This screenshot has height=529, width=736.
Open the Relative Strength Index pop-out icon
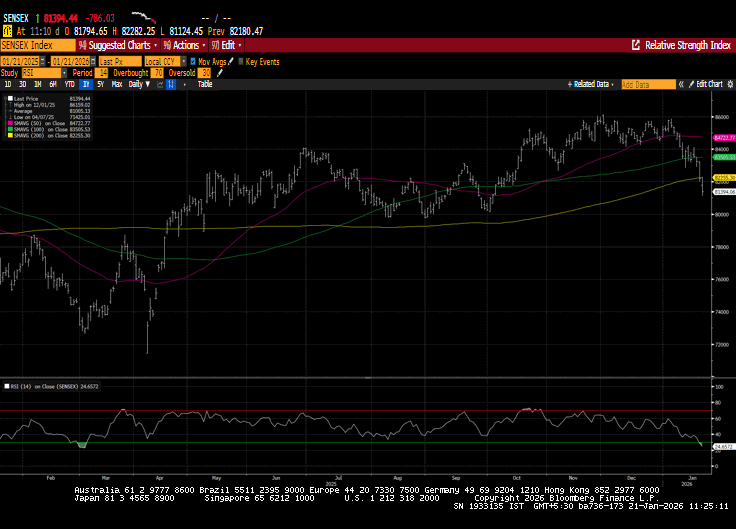coord(636,45)
